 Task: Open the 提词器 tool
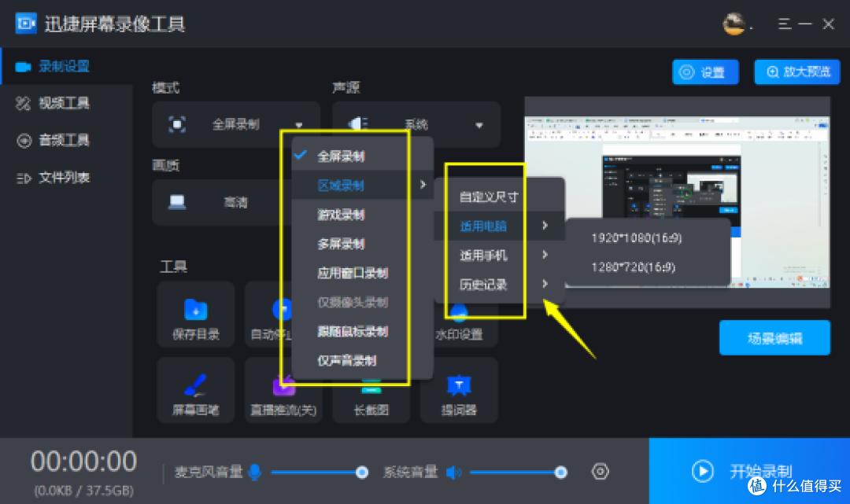click(x=459, y=390)
